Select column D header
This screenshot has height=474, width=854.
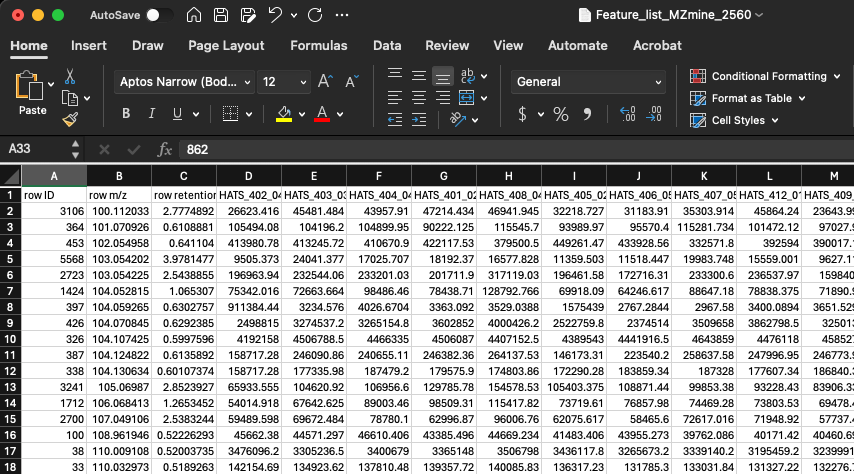coord(248,176)
